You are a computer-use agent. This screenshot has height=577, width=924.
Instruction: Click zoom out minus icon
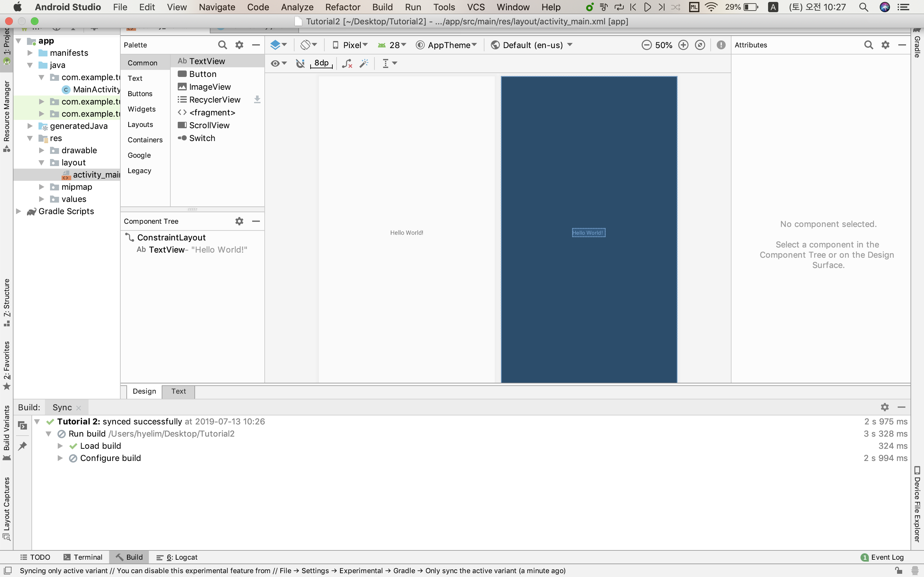pos(646,45)
